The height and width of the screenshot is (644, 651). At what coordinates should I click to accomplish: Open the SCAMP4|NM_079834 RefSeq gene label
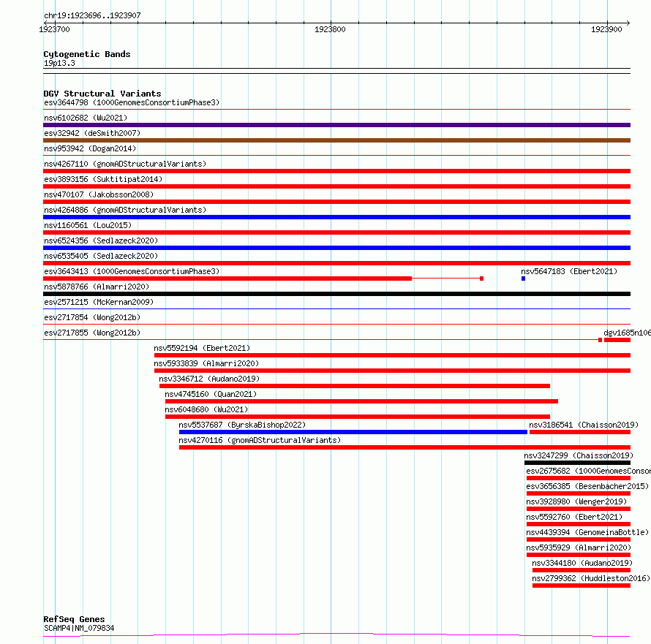79,628
